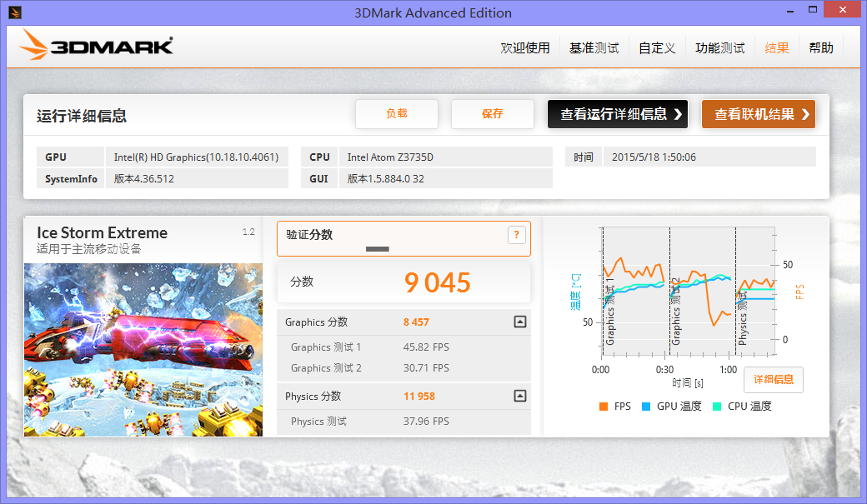
Task: Click the green CPU 温度 legend swatch
Action: point(717,407)
